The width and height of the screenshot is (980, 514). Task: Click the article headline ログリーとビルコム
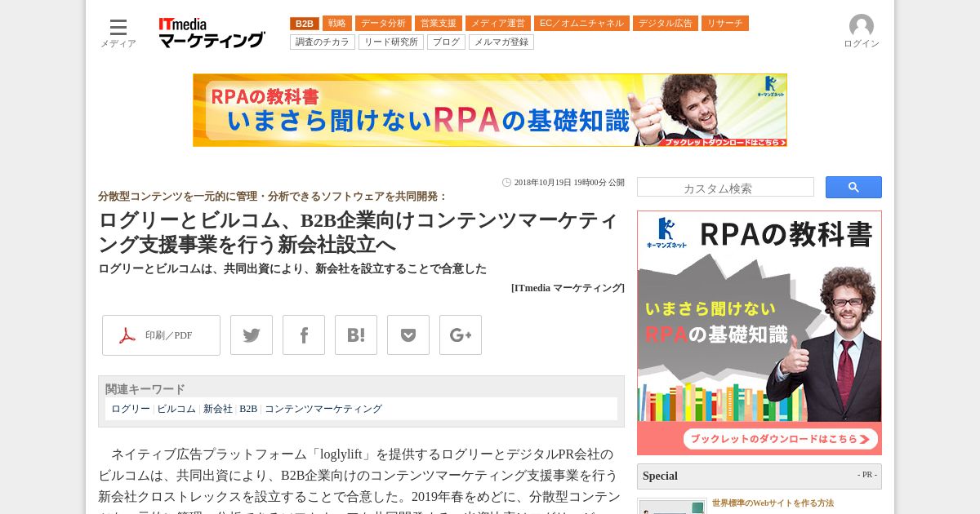pos(359,233)
